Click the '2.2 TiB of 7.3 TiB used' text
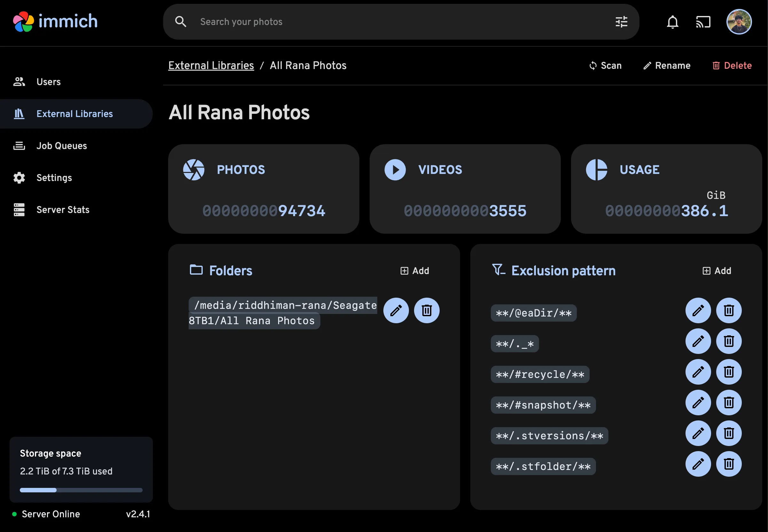 coord(66,471)
